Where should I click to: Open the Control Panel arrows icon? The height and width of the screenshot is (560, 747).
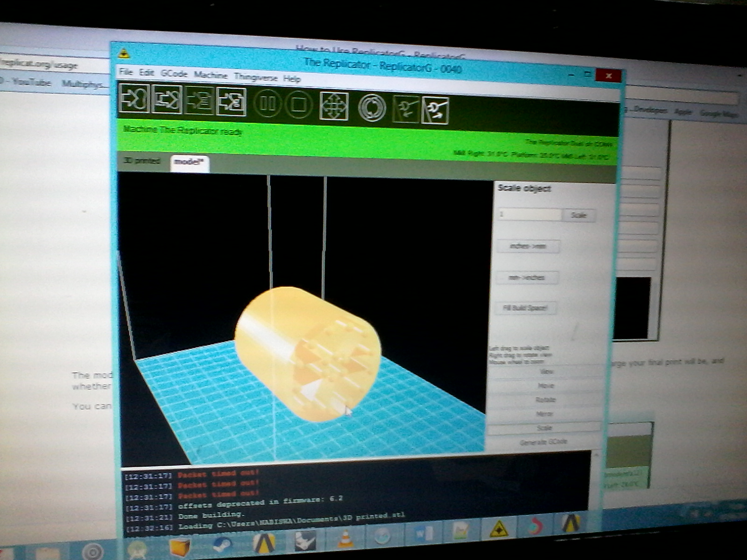click(x=334, y=105)
